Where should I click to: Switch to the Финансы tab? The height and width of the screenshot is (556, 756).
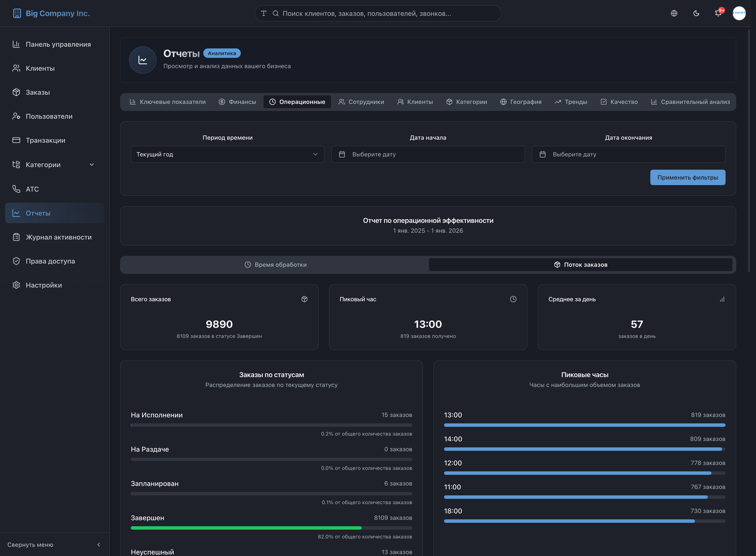click(x=237, y=102)
